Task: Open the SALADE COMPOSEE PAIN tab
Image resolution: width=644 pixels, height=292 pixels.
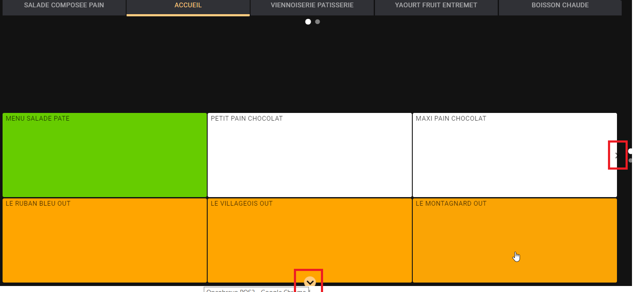Action: click(64, 6)
